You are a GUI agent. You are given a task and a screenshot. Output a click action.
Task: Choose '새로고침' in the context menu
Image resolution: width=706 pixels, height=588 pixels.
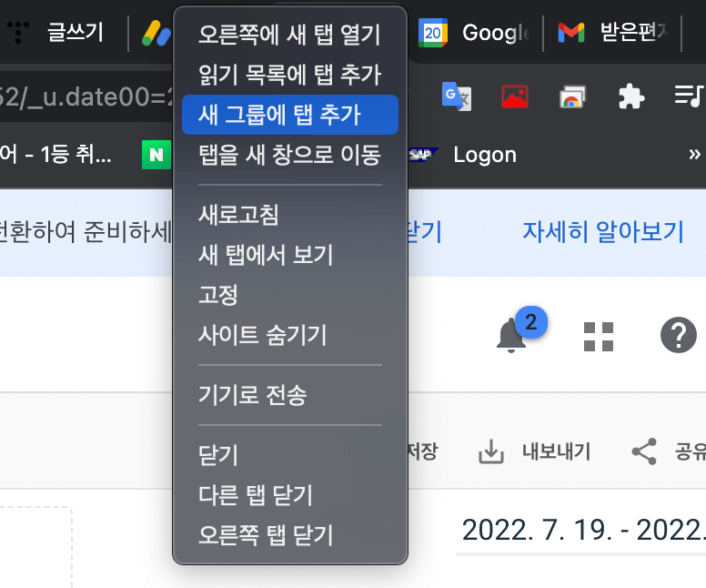tap(290, 215)
